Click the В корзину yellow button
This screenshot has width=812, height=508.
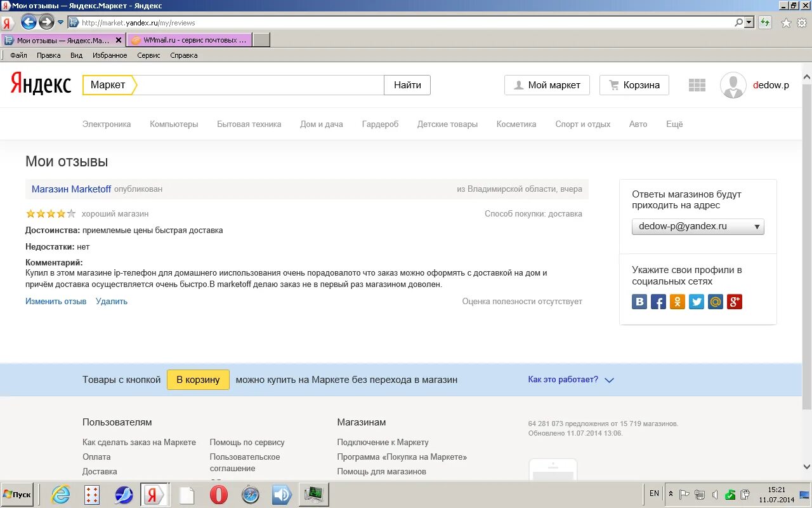pos(198,380)
